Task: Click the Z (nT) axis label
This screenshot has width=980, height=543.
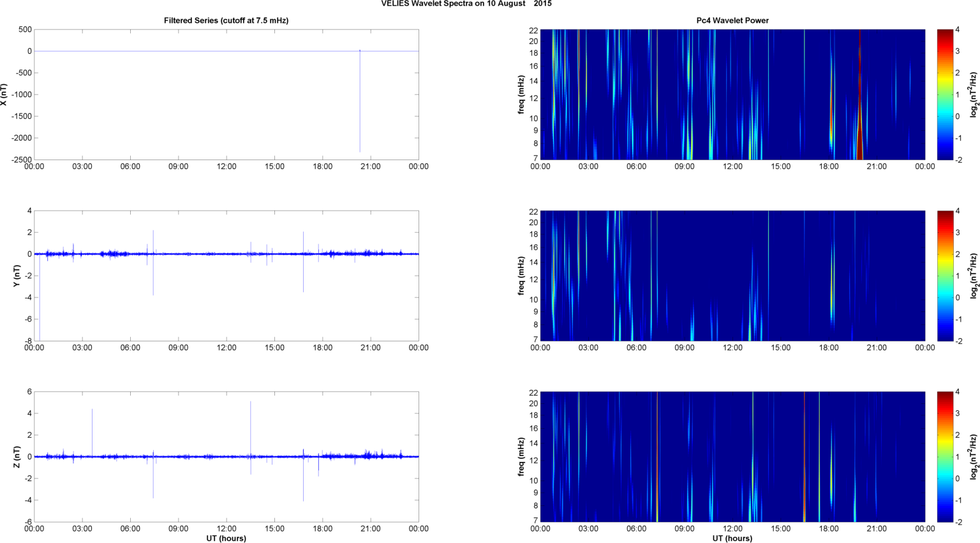Action: [x=17, y=457]
